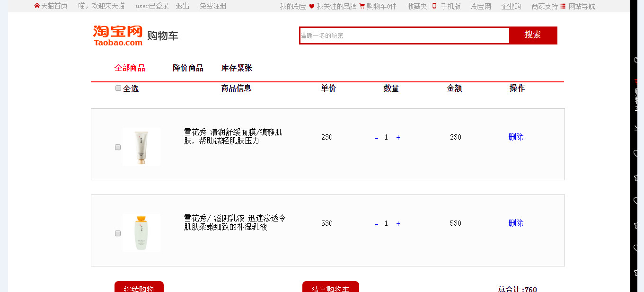Image resolution: width=644 pixels, height=292 pixels.
Task: Click the 淘宝网 link in top bar
Action: click(481, 6)
